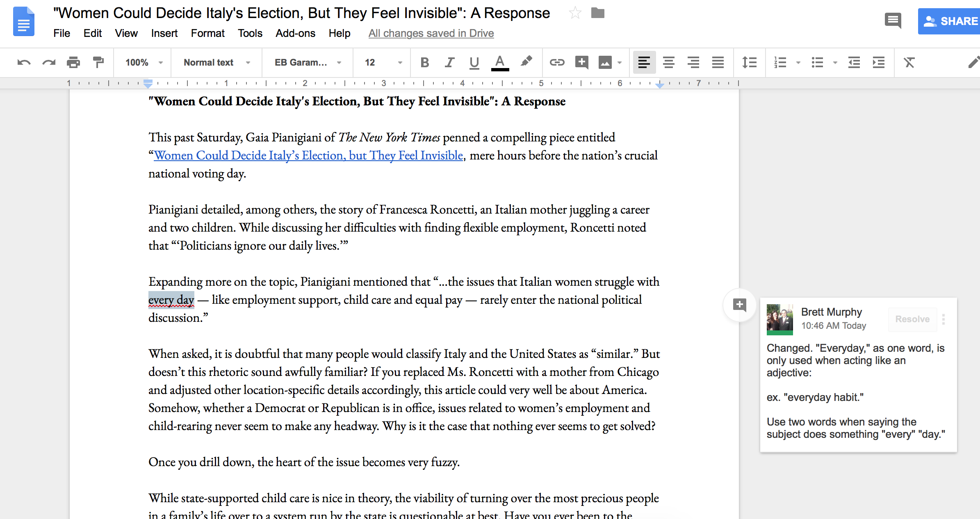The width and height of the screenshot is (980, 519).
Task: Expand numbered list style dropdown
Action: 798,63
